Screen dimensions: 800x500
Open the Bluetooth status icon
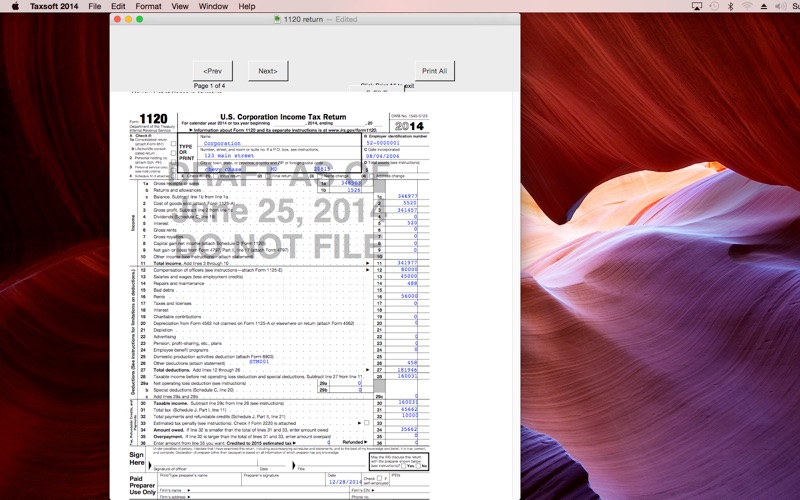730,6
